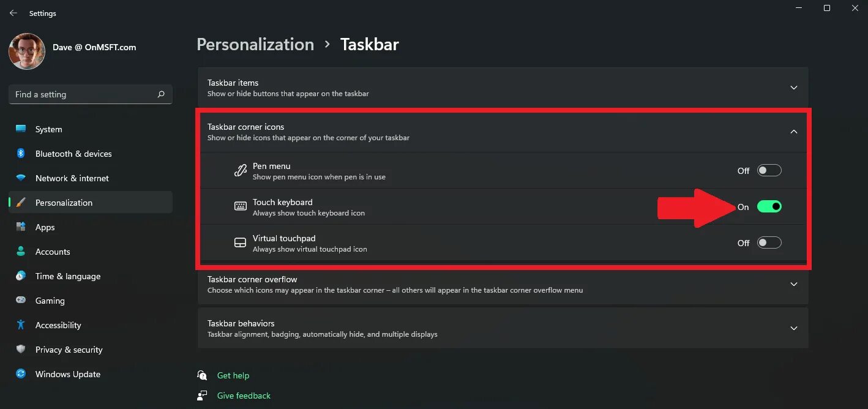
Task: Open the Get help link
Action: click(x=233, y=375)
